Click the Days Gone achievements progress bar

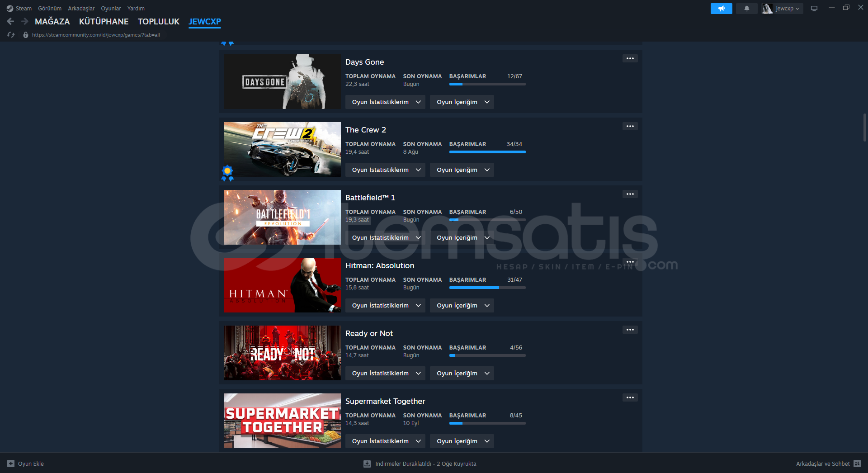pos(487,84)
